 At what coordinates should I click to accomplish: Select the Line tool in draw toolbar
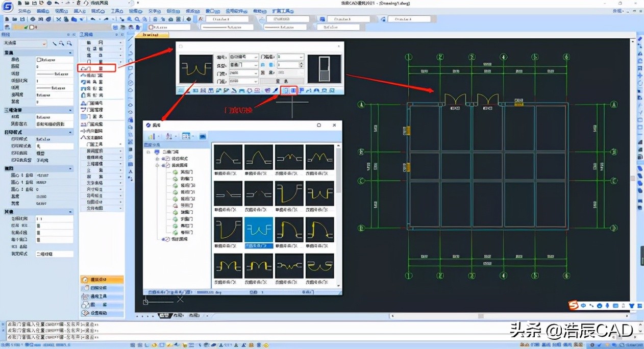point(131,38)
